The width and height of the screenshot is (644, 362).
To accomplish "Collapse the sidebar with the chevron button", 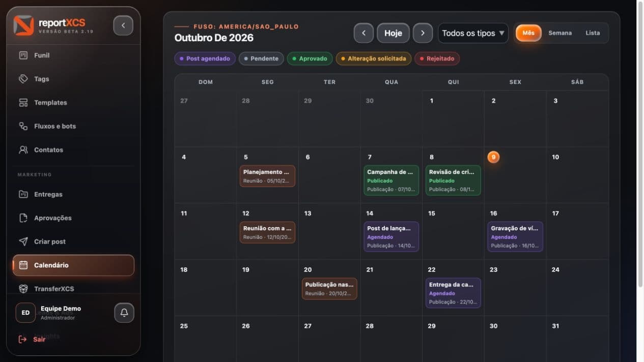I will 123,25.
